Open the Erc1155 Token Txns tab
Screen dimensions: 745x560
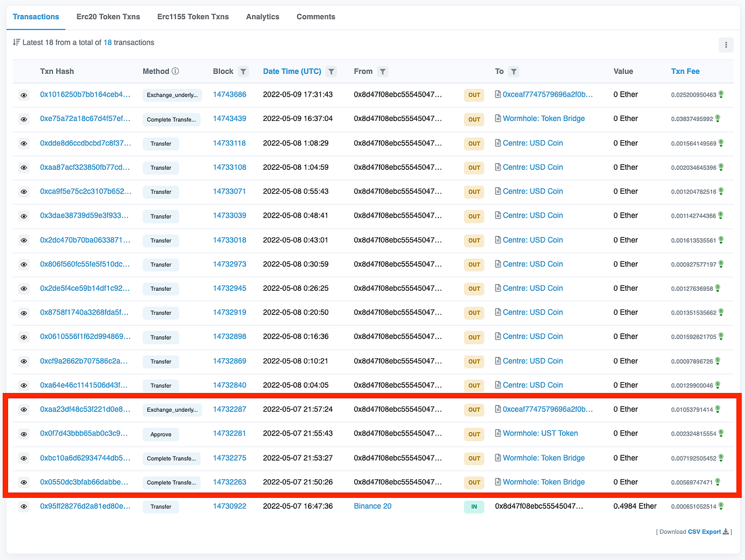pyautogui.click(x=193, y=17)
